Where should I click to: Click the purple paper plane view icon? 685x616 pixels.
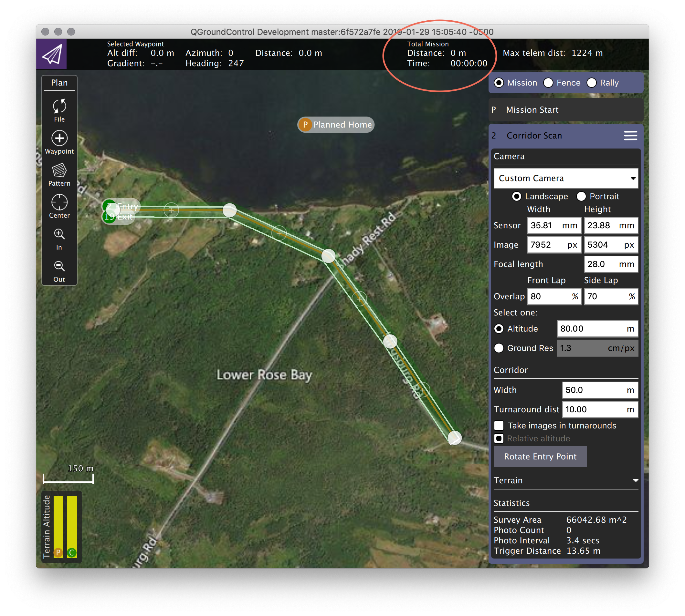52,54
